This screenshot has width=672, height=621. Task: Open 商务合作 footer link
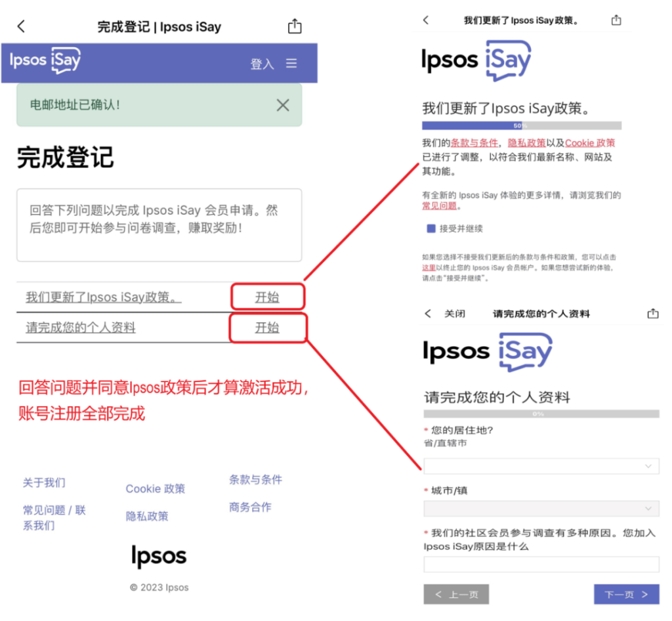(250, 507)
